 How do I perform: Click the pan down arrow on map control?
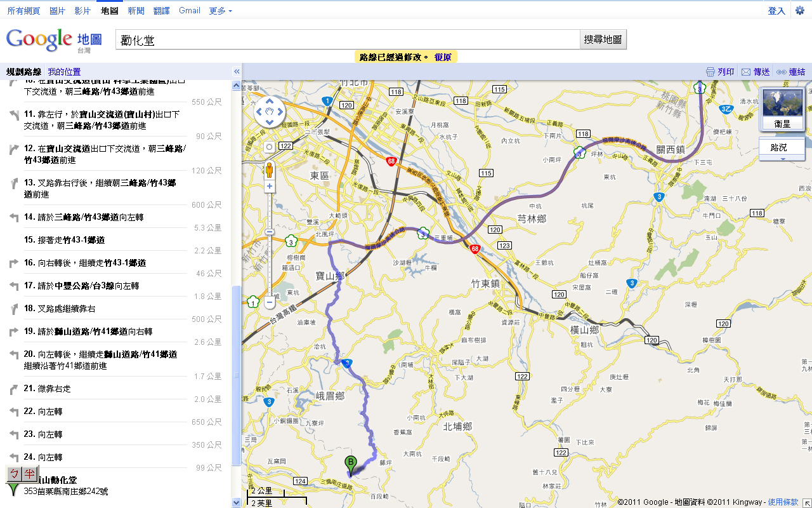click(x=270, y=124)
